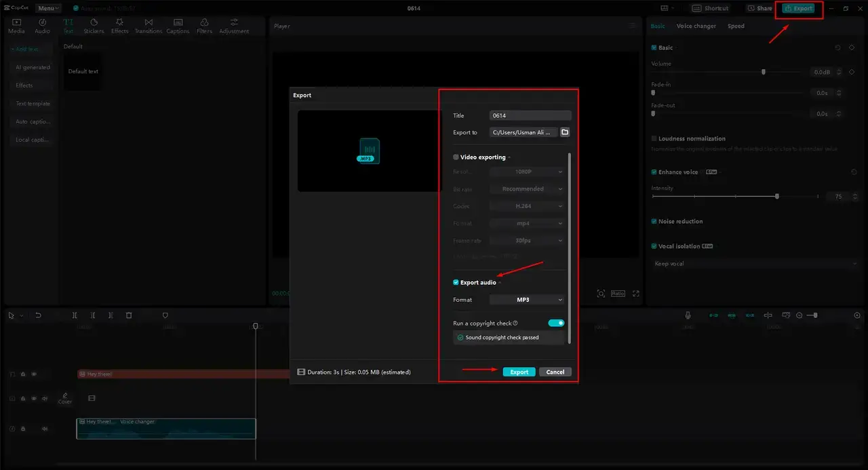The height and width of the screenshot is (470, 868).
Task: Open the Filters panel
Action: tap(204, 26)
